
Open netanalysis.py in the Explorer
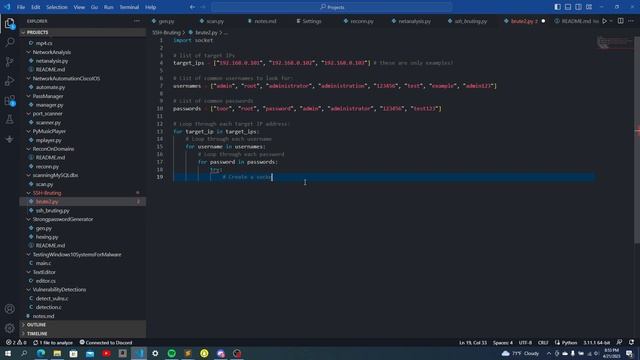click(83, 61)
